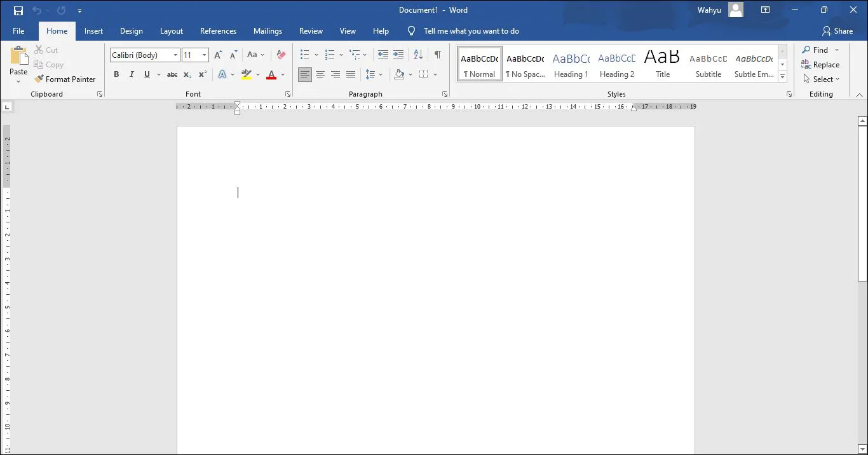Toggle italic formatting

(x=132, y=74)
